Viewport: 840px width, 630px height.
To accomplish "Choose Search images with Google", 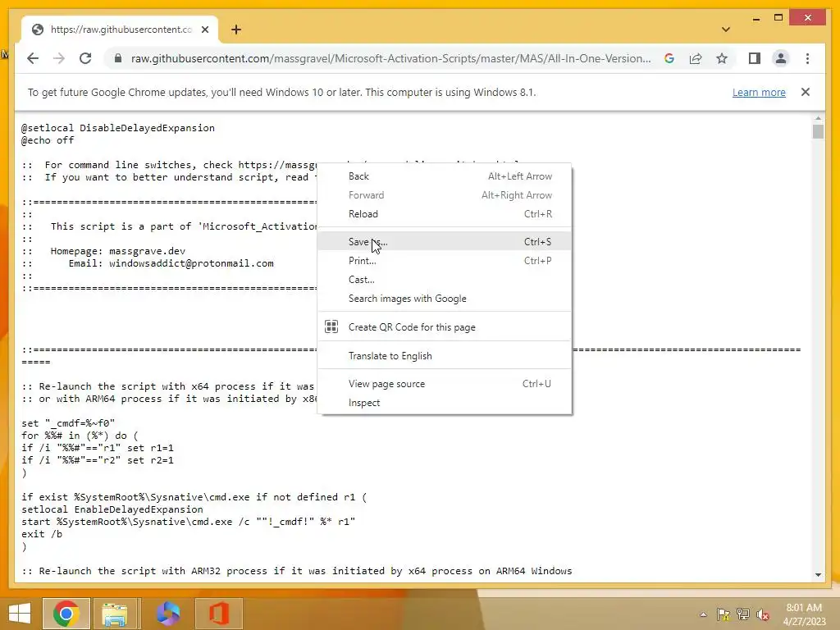I will tap(445, 299).
